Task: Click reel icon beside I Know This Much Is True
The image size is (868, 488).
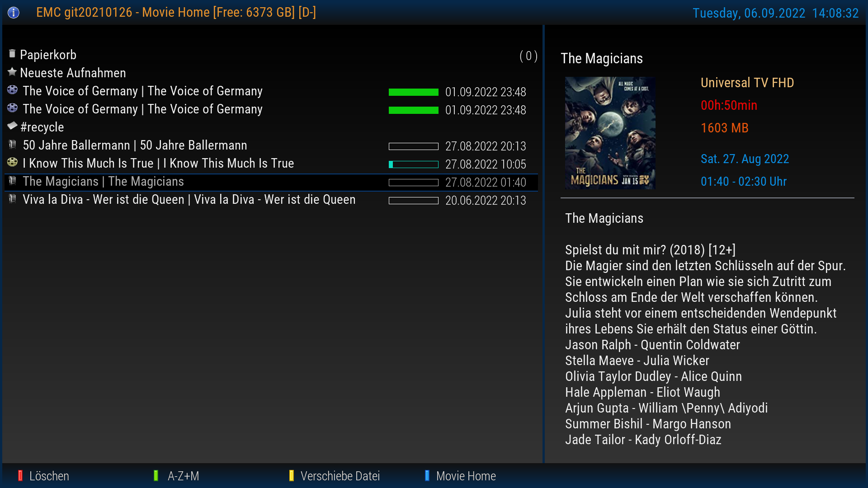Action: pos(12,162)
